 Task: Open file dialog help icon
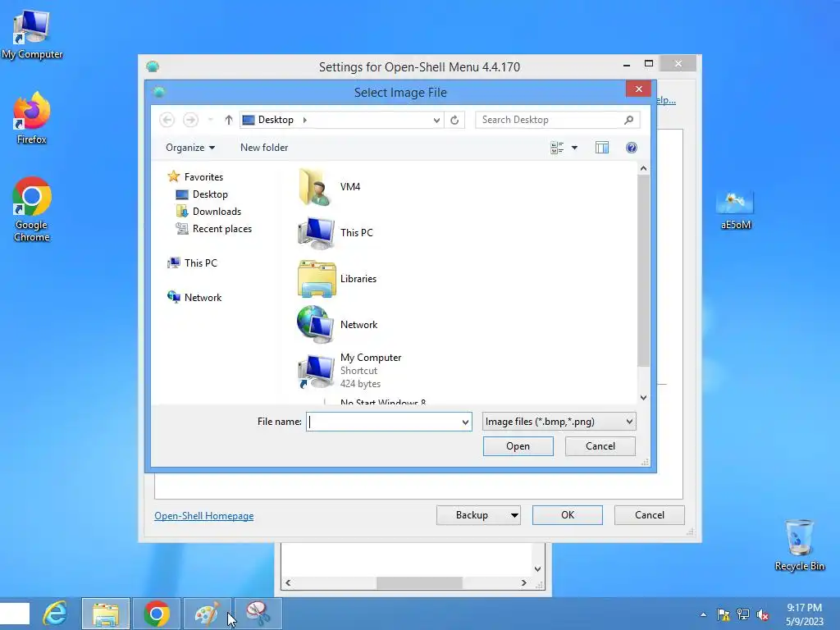[x=632, y=148]
